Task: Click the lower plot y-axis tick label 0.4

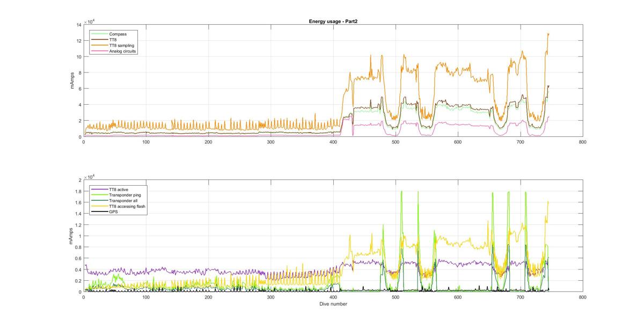Action: tap(78, 270)
